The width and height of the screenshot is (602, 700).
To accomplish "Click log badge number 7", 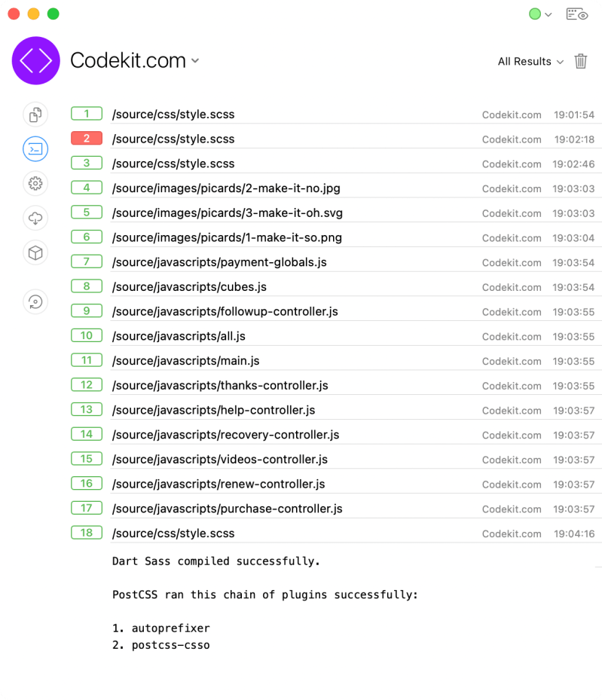I will pos(87,261).
